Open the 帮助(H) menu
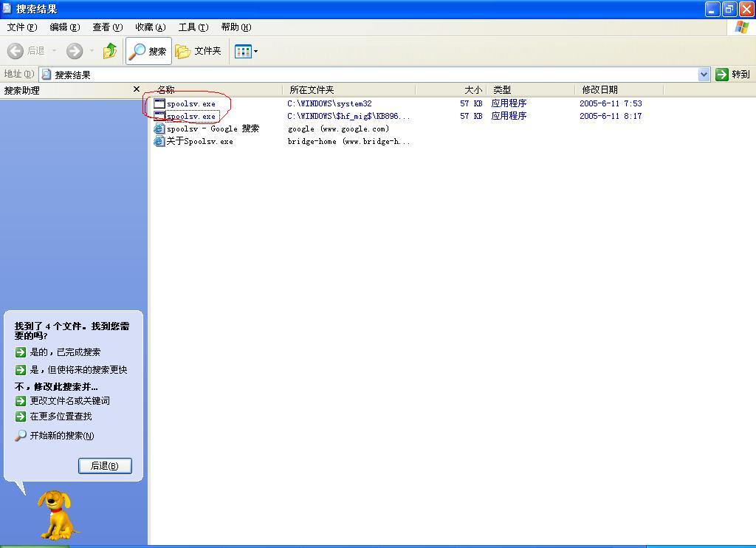Viewport: 756px width, 548px height. 236,27
